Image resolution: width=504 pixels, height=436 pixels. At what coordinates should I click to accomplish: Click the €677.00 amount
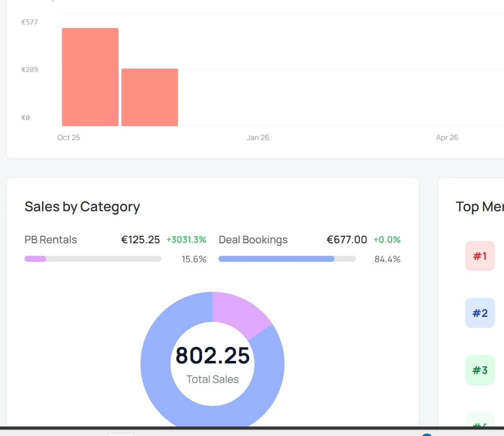pos(347,240)
